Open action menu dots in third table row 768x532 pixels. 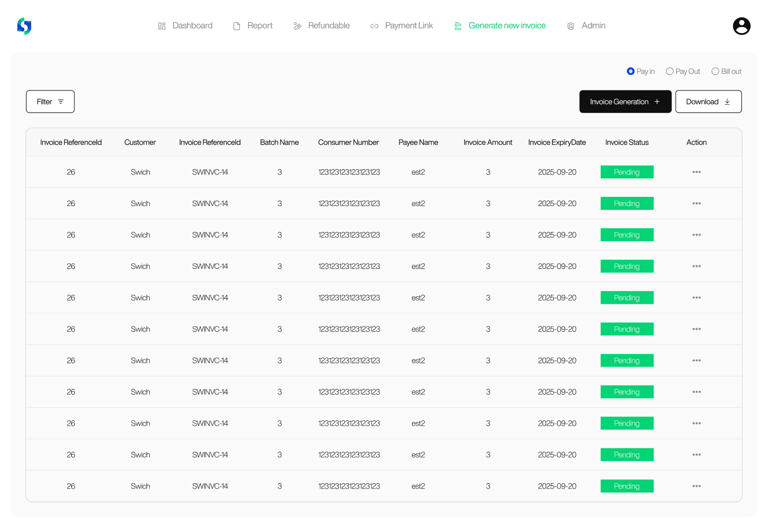(x=696, y=235)
